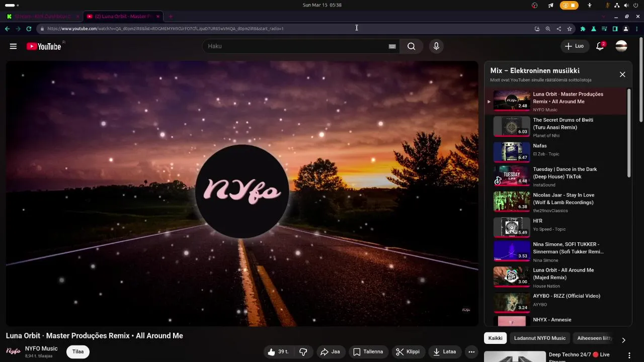
Task: Open more actions ellipsis under the video
Action: (x=471, y=352)
